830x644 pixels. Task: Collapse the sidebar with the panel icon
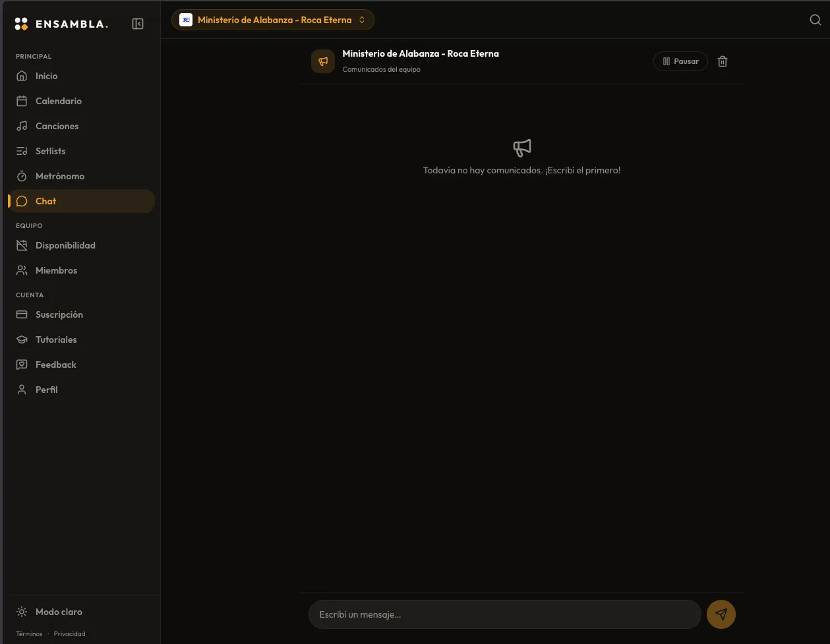(138, 24)
